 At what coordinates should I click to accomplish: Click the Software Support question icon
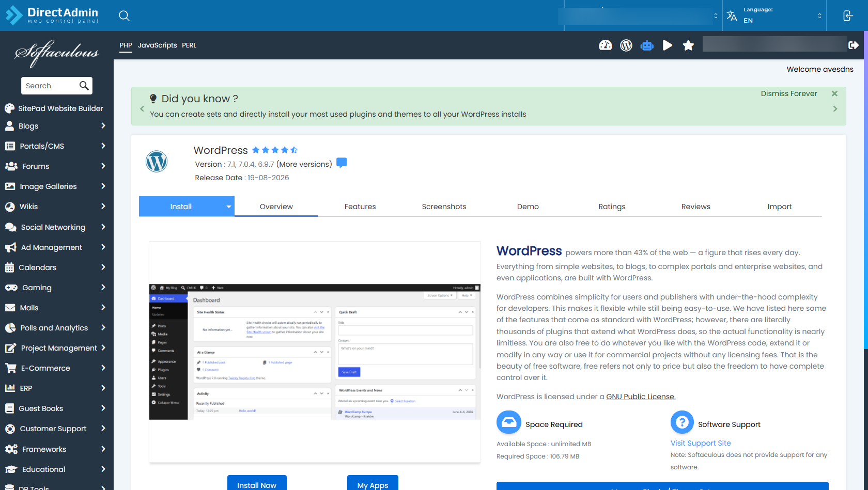682,423
